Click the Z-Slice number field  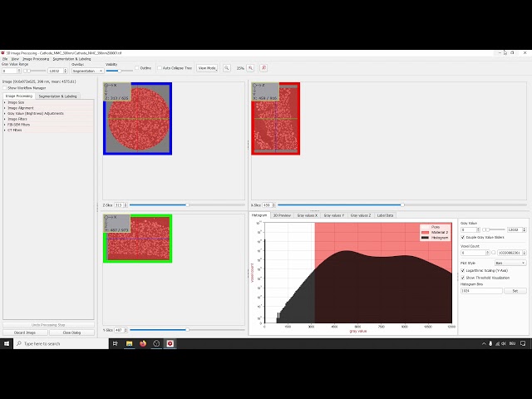click(121, 205)
